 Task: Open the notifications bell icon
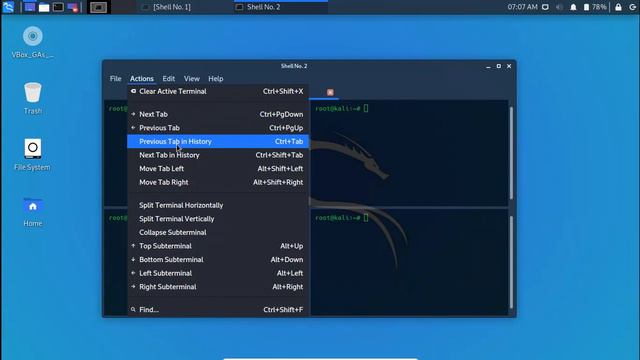573,7
